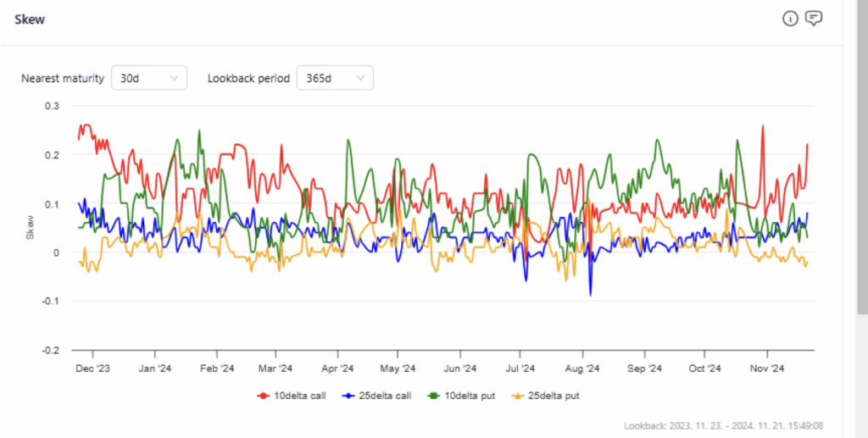Screen dimensions: 868x438
Task: Disable the 25delta put legend entry
Action: pos(545,396)
